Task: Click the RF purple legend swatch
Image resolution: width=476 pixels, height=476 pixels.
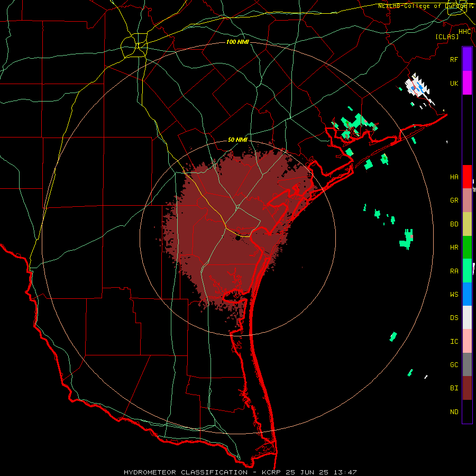Action: click(467, 59)
